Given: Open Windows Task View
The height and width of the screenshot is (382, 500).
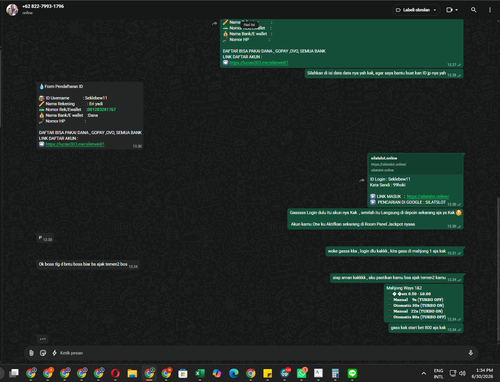Looking at the screenshot, I should 14,373.
